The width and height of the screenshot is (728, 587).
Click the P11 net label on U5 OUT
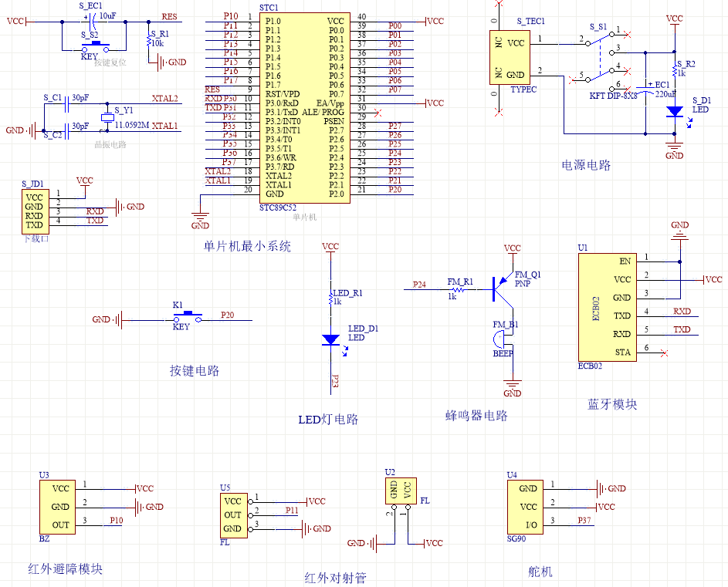292,511
